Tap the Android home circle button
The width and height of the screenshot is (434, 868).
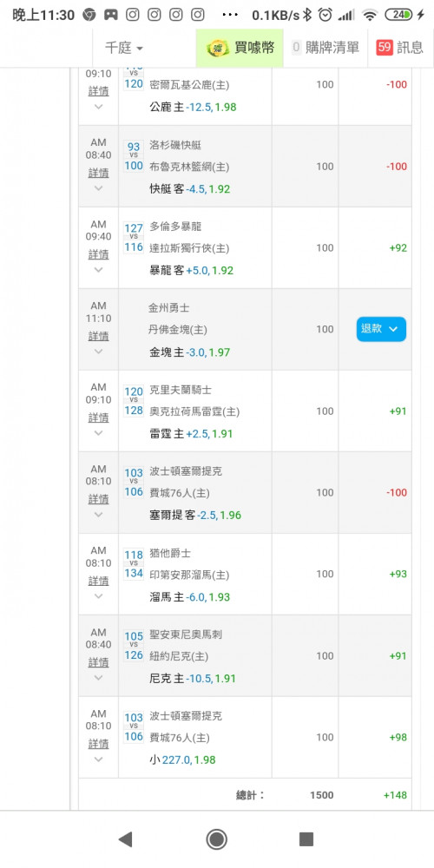pos(216,839)
